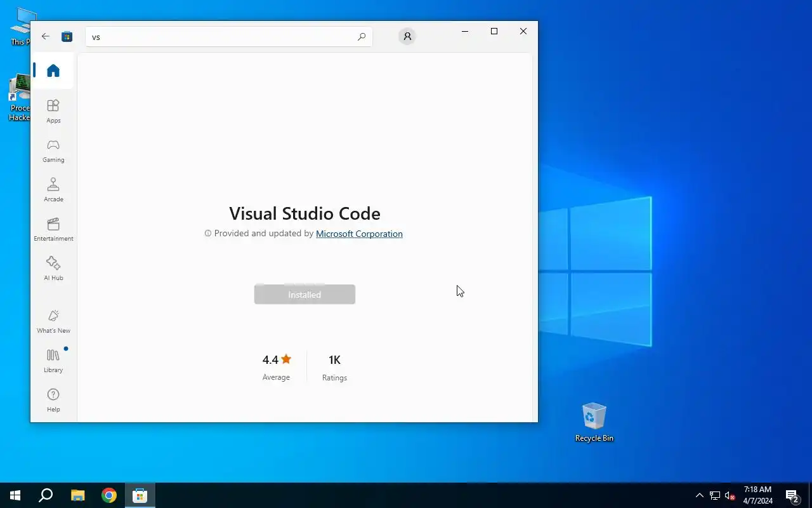Go to Microsoft Store Home page
Viewport: 812px width, 508px height.
[x=53, y=70]
